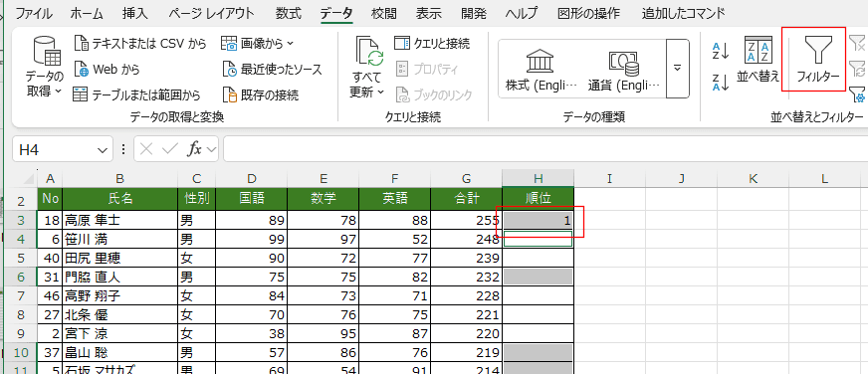Choose the 通貨 data type
868x374 pixels.
[624, 70]
